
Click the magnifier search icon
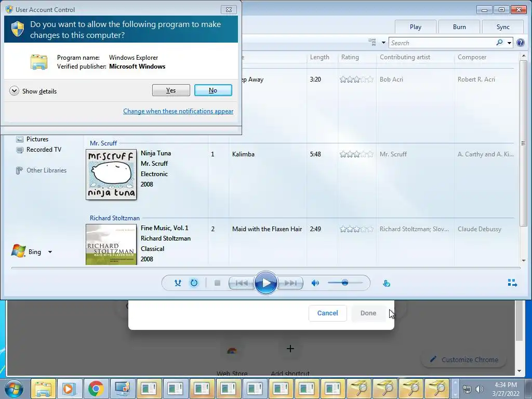(499, 43)
